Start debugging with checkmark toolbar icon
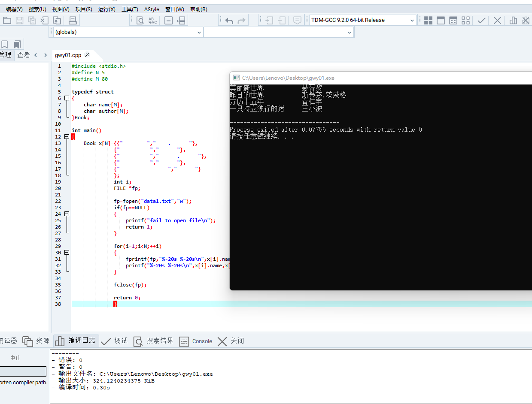This screenshot has height=404, width=532. point(482,20)
